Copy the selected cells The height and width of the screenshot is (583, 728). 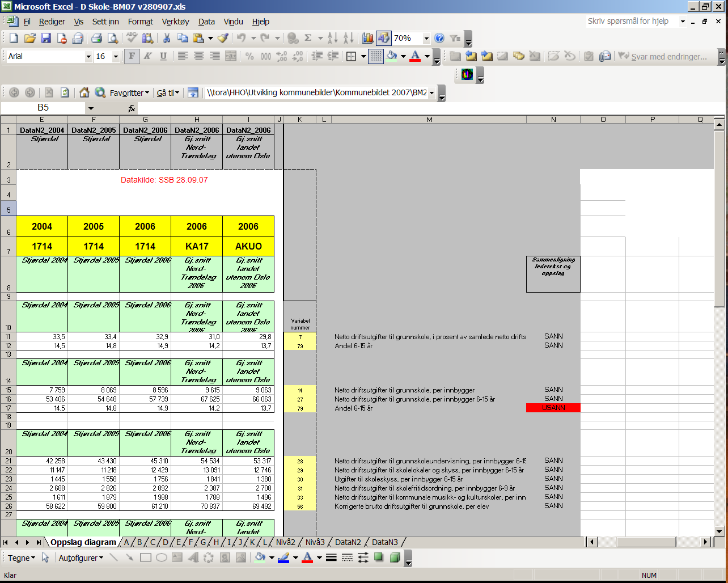click(x=183, y=39)
